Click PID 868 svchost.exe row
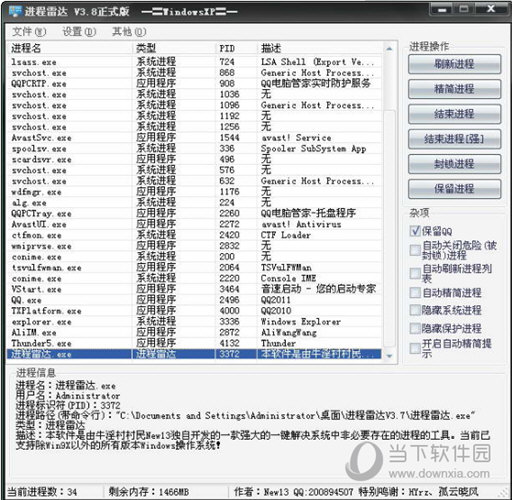The image size is (512, 500). click(195, 73)
